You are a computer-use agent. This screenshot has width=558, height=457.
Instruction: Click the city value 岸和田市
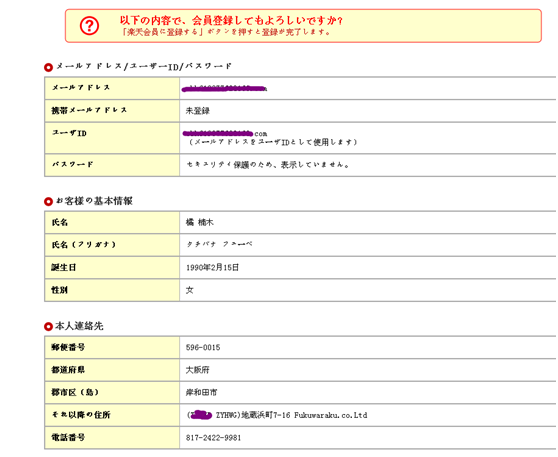(201, 392)
